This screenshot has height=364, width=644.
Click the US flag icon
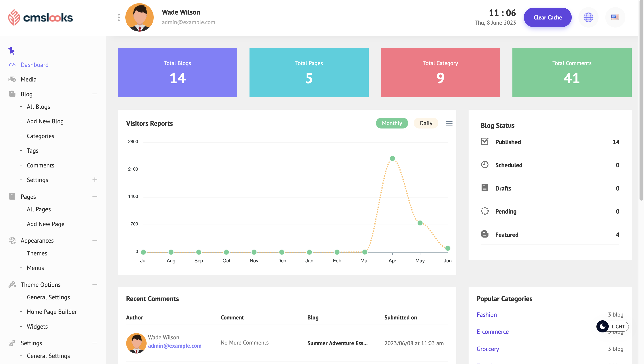point(615,17)
